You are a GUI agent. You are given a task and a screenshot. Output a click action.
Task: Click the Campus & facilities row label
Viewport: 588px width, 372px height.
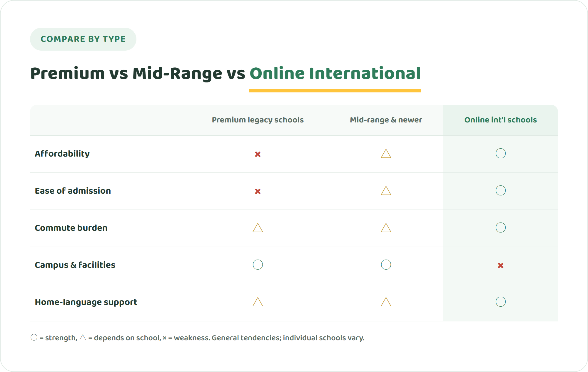tap(75, 265)
